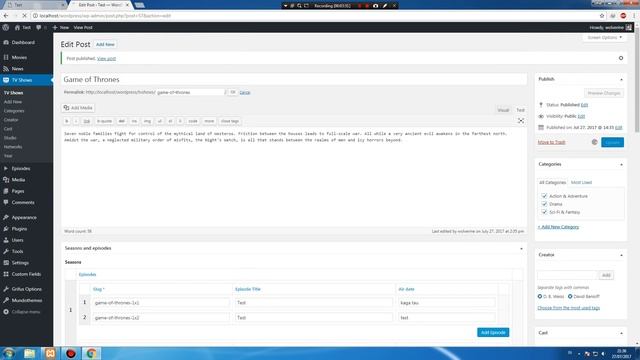Select the Most Used categories tab
The image size is (640, 360).
[x=581, y=182]
